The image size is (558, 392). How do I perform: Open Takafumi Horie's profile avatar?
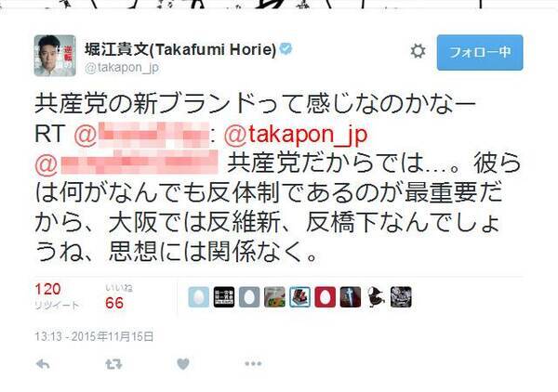(55, 56)
